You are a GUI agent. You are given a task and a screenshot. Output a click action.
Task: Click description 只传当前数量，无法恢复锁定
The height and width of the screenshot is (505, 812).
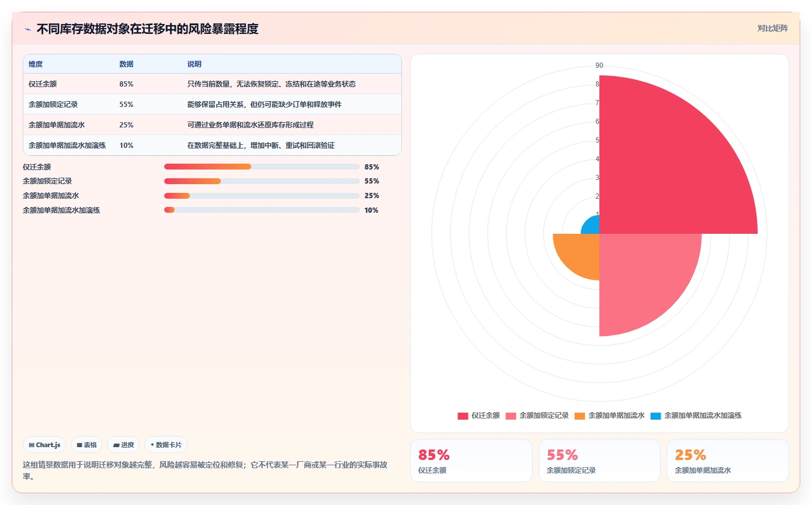point(271,84)
